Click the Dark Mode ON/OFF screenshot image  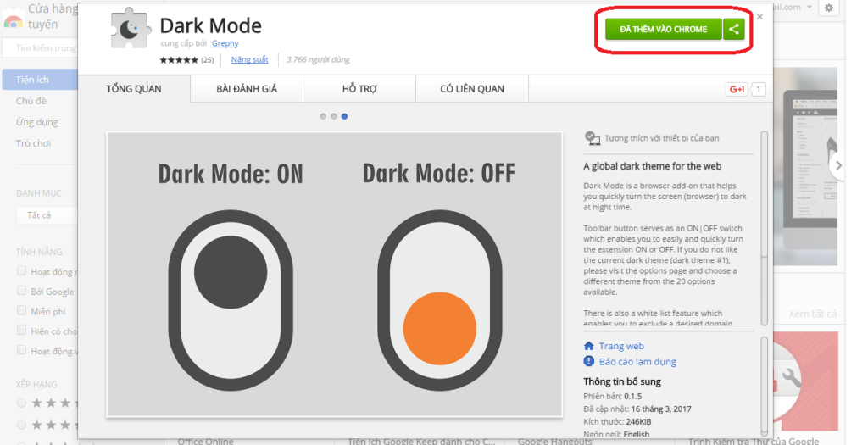point(334,274)
